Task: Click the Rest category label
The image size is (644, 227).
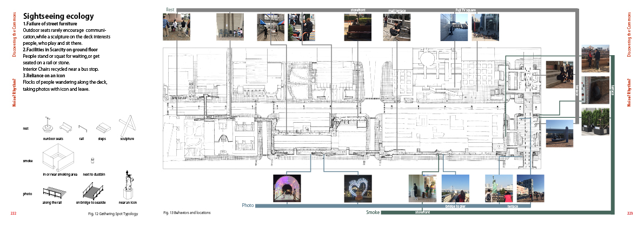Action: (170, 10)
